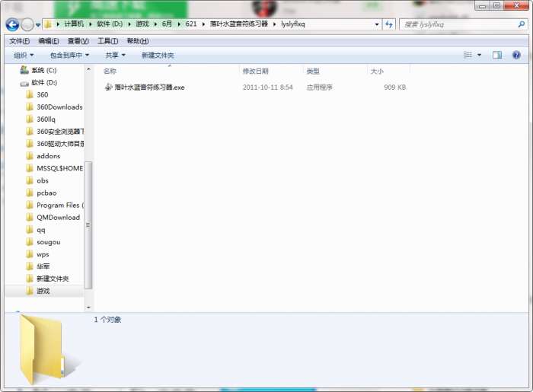Select the obs folder in tree
This screenshot has height=392, width=533.
43,180
